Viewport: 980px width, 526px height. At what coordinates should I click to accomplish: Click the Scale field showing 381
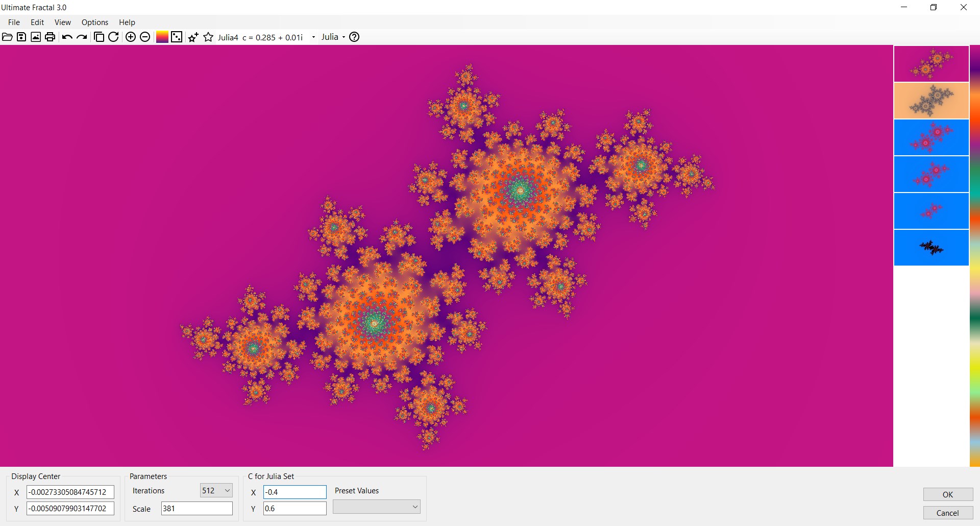tap(197, 509)
